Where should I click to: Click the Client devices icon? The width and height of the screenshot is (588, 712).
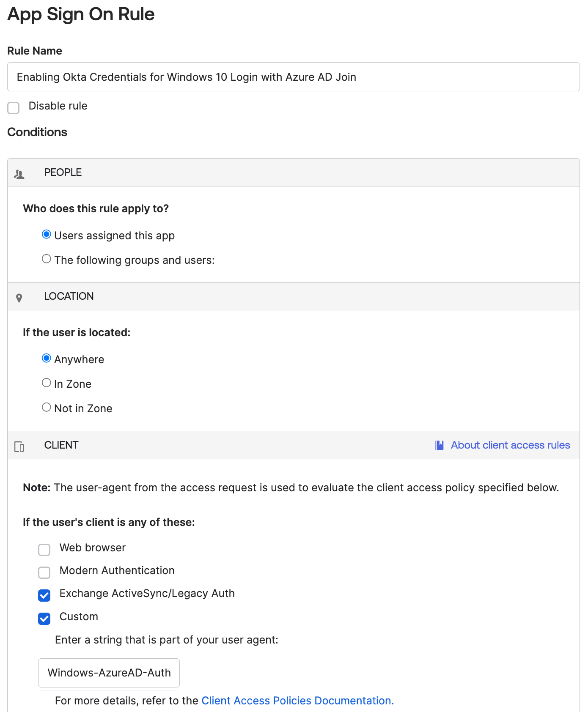tap(19, 446)
